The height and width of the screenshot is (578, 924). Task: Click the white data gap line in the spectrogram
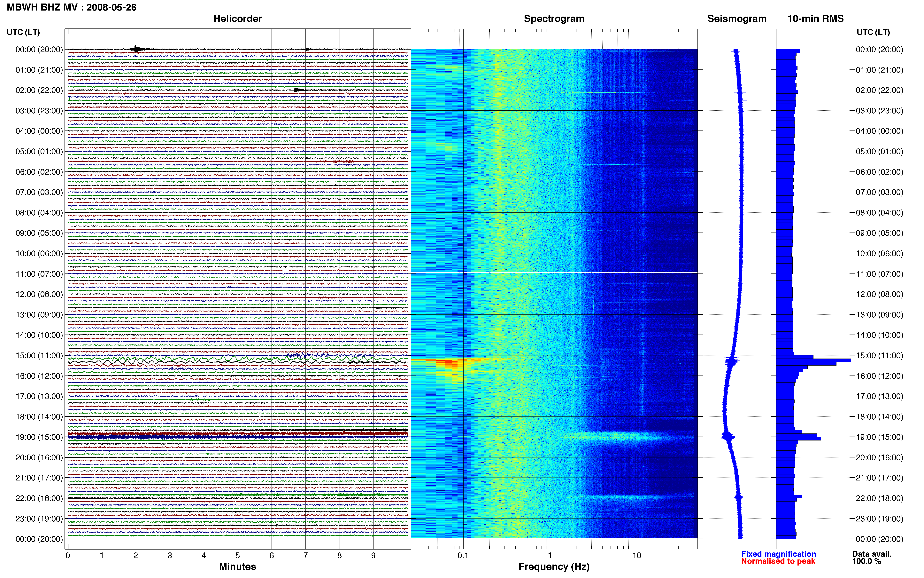tap(554, 273)
